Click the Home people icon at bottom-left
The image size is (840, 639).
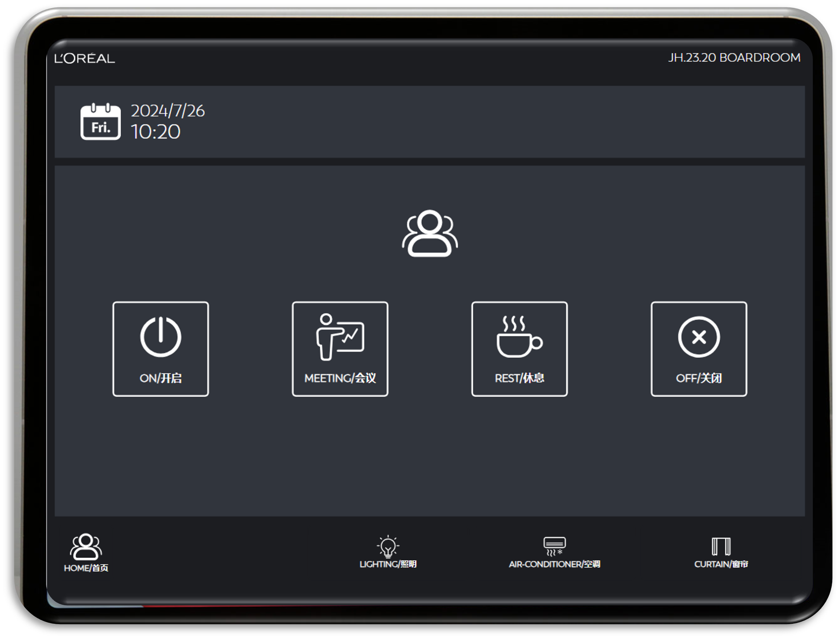coord(86,546)
